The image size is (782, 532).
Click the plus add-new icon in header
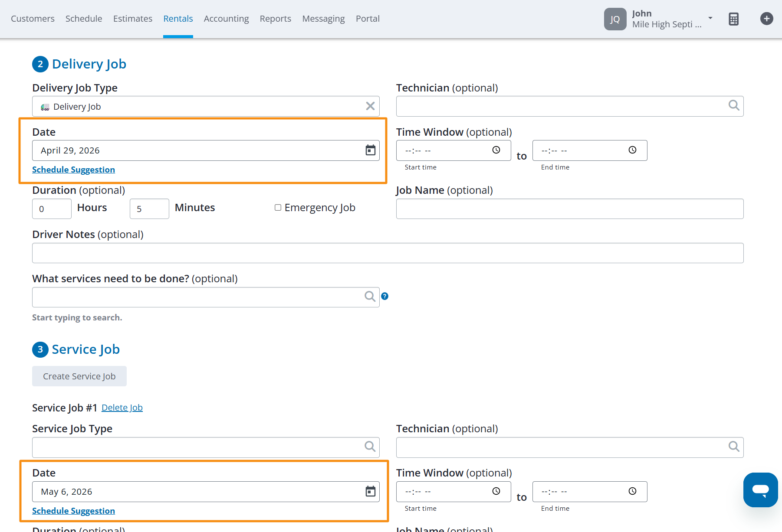point(766,19)
